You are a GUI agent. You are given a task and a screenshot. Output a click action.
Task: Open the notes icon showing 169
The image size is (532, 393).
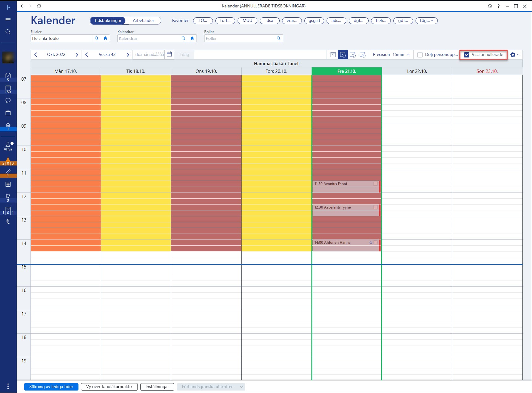8,90
